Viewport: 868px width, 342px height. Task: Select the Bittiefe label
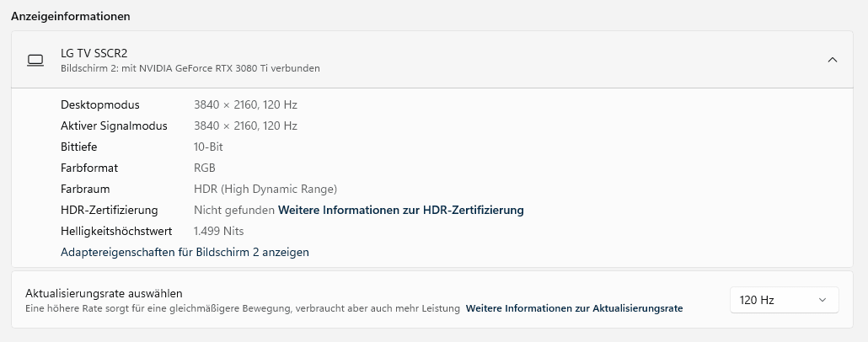[x=78, y=147]
